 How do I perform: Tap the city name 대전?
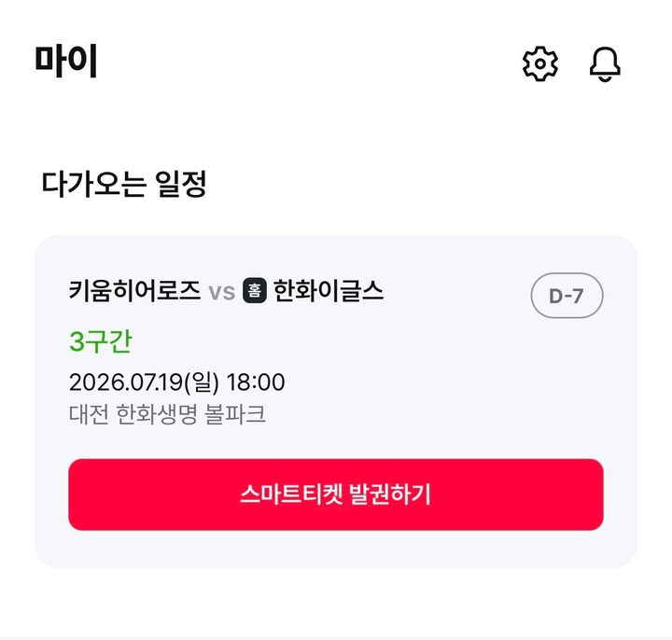pyautogui.click(x=89, y=414)
